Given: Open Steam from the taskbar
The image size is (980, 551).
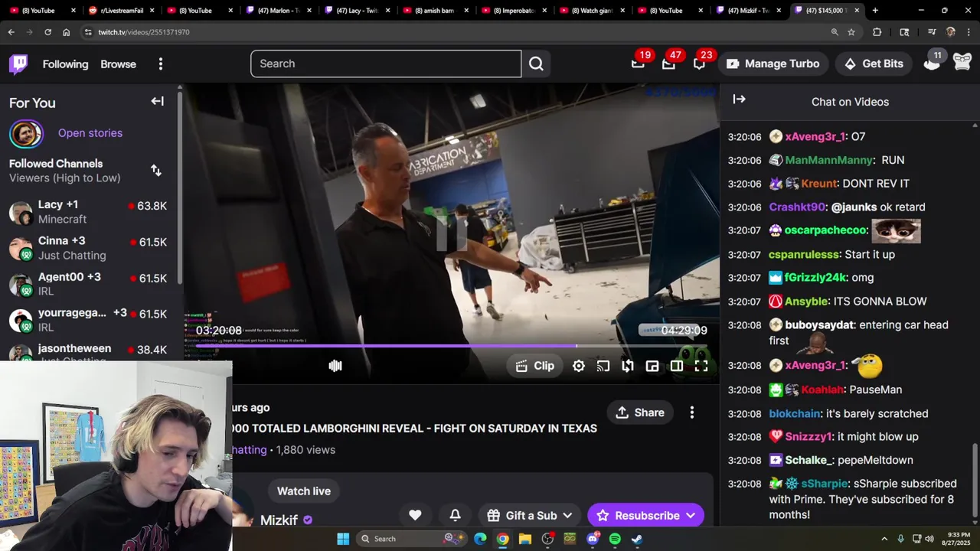Looking at the screenshot, I should (x=637, y=539).
